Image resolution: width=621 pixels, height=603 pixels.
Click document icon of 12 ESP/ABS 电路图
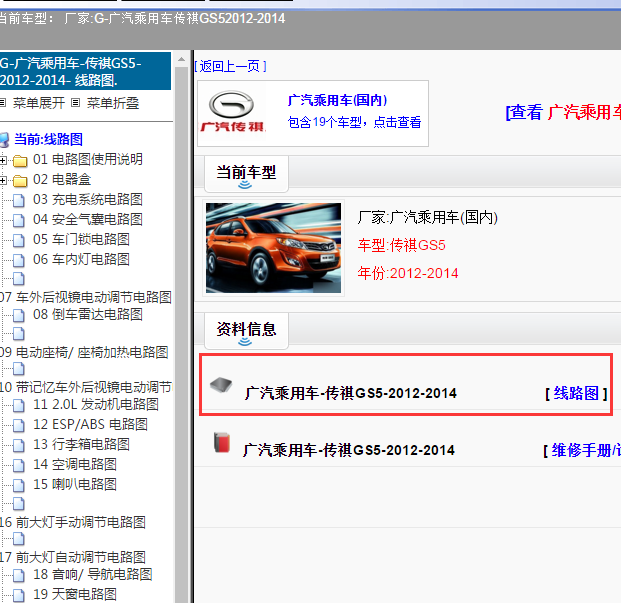(19, 425)
